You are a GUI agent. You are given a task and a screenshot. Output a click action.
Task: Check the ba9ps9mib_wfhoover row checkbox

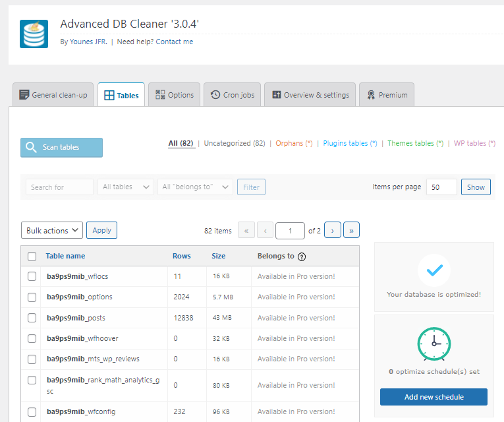[32, 338]
